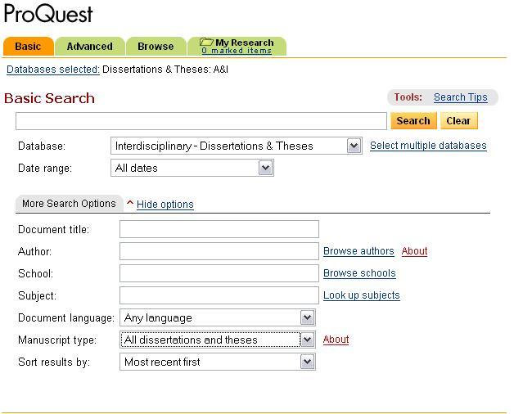Open the Database dropdown
The width and height of the screenshot is (532, 414).
coord(237,146)
